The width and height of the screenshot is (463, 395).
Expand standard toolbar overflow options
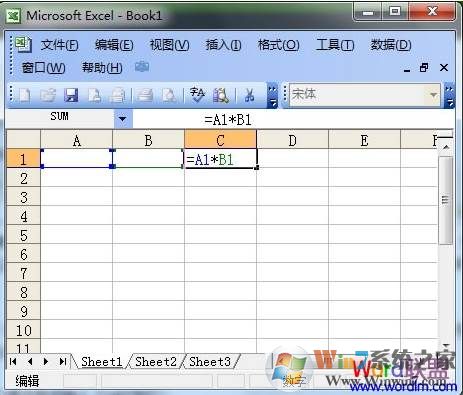(273, 96)
